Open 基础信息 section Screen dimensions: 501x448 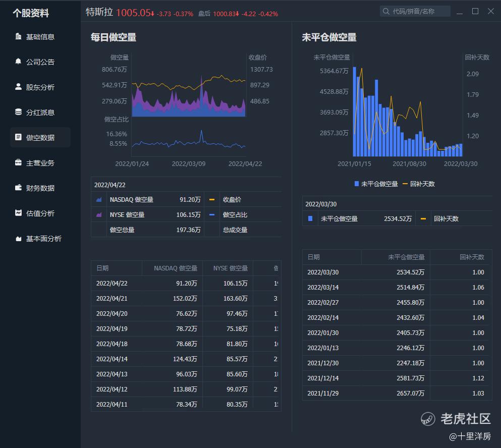[40, 37]
